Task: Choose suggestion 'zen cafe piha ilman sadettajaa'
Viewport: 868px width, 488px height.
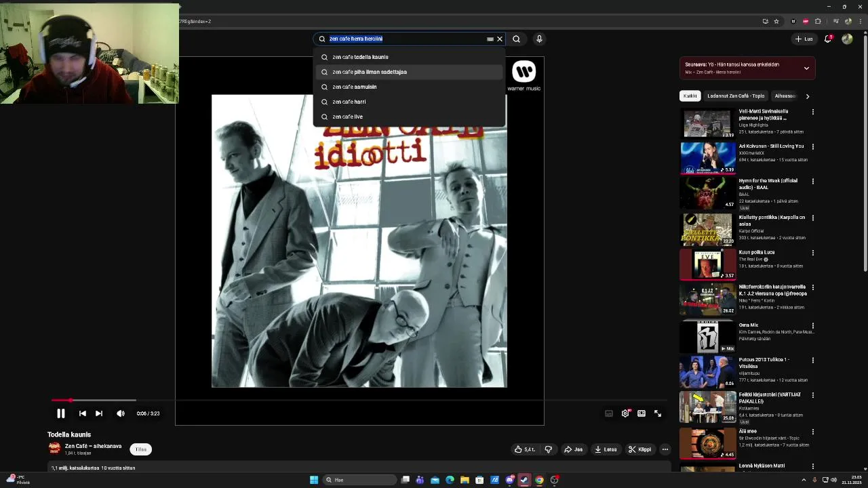Action: [x=409, y=72]
